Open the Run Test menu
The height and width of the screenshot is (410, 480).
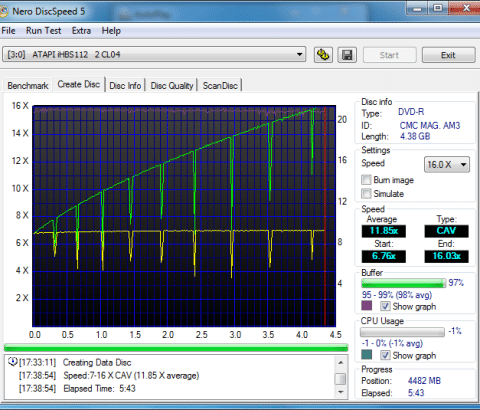click(43, 31)
